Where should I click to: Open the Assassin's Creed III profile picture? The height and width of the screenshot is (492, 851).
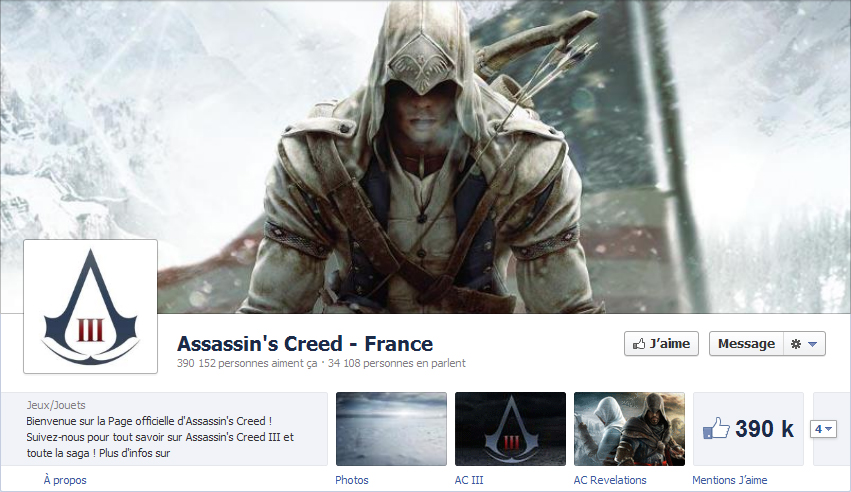pyautogui.click(x=91, y=306)
